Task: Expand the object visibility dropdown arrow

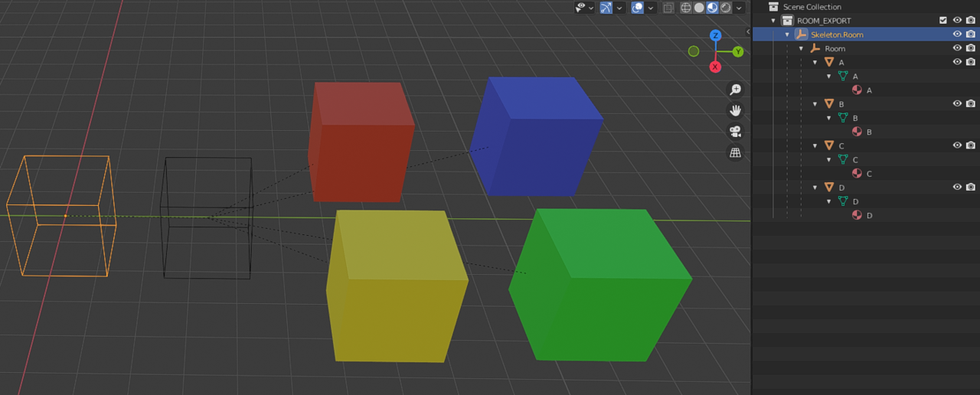Action: pyautogui.click(x=592, y=8)
